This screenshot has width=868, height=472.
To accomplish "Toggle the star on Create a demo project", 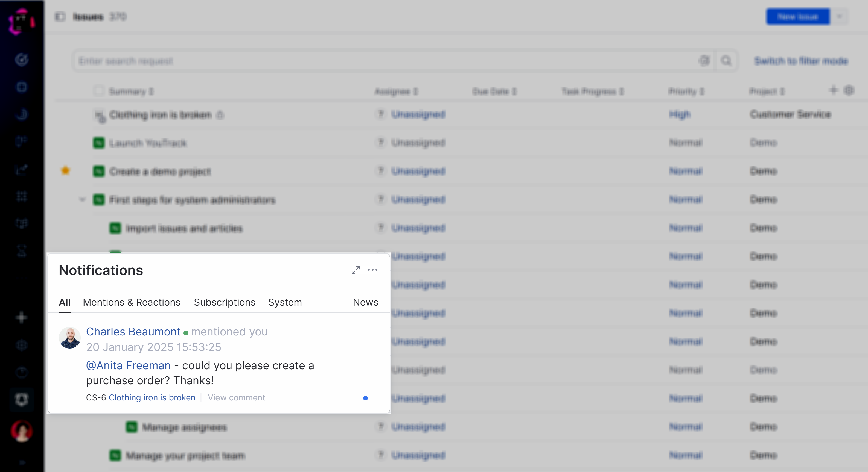I will [65, 171].
